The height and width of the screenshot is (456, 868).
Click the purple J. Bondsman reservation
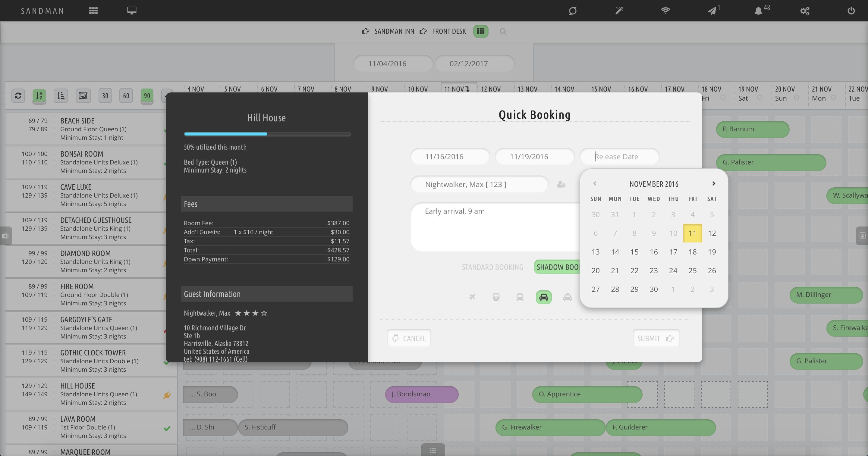click(x=422, y=394)
